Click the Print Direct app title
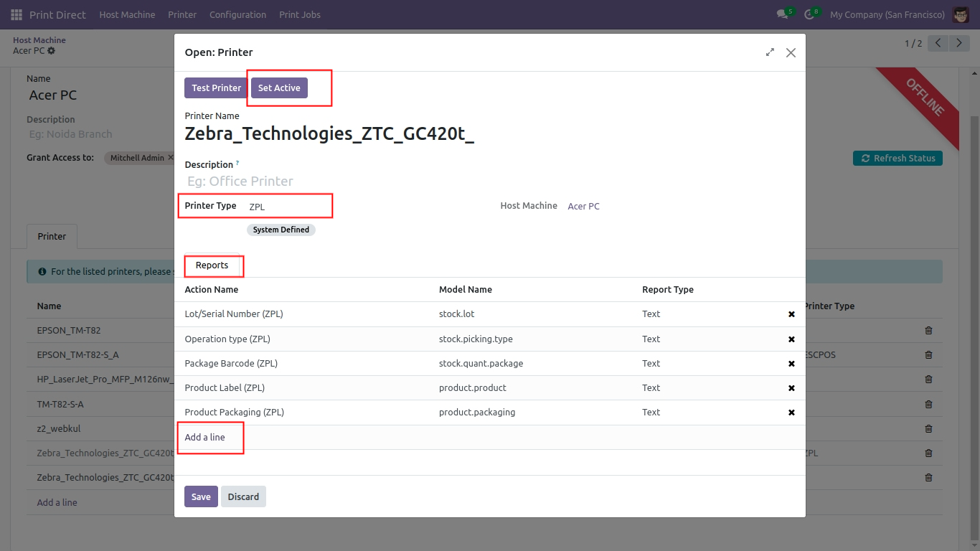 [x=57, y=14]
